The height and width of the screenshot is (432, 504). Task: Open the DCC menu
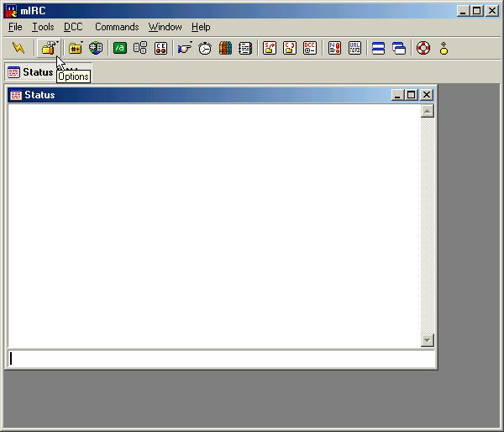[73, 27]
